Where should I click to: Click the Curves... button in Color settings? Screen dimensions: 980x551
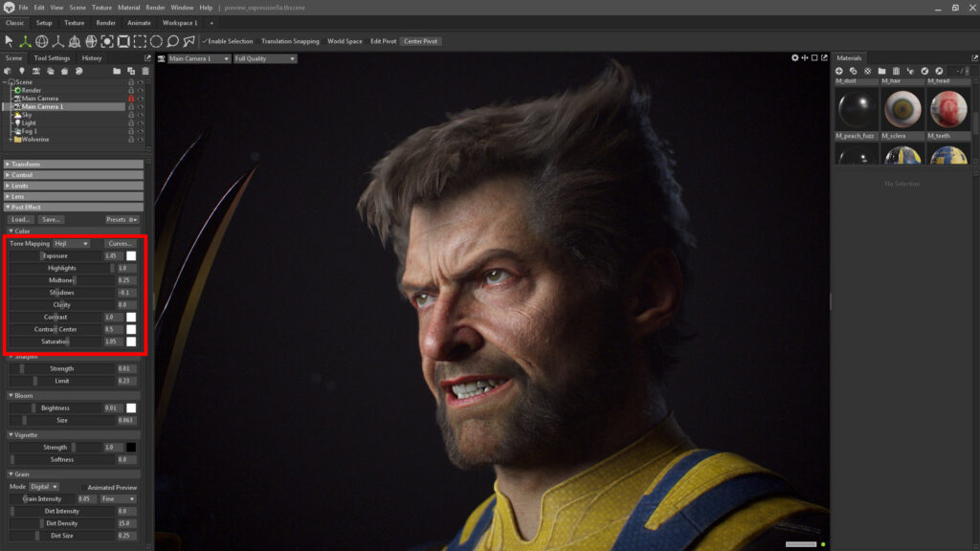tap(120, 244)
